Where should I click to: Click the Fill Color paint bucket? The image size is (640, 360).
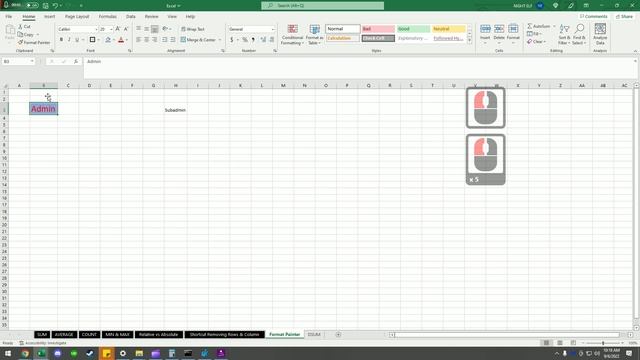pyautogui.click(x=108, y=40)
